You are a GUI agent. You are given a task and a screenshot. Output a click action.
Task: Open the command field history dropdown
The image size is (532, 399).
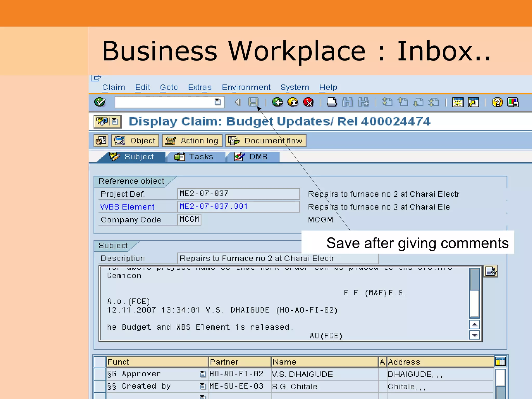[218, 102]
